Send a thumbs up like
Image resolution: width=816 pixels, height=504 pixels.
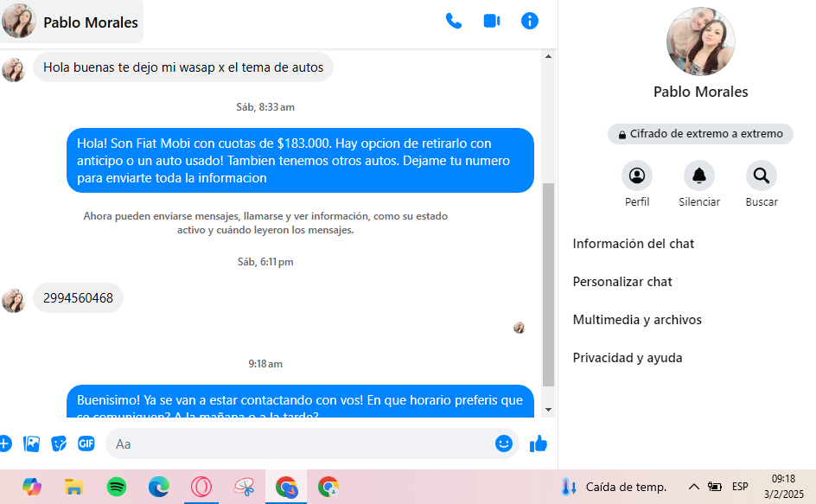click(539, 443)
